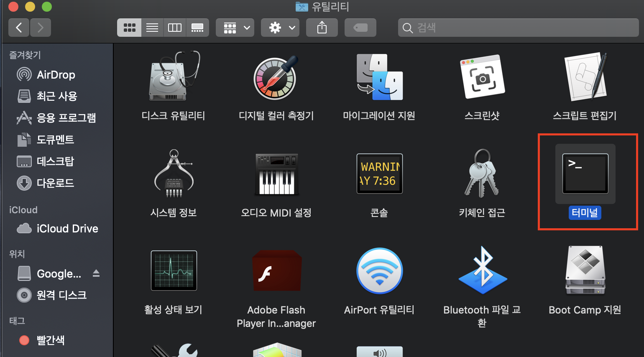644x357 pixels.
Task: Click the 디스크 유틸리티 label text
Action: click(x=174, y=116)
